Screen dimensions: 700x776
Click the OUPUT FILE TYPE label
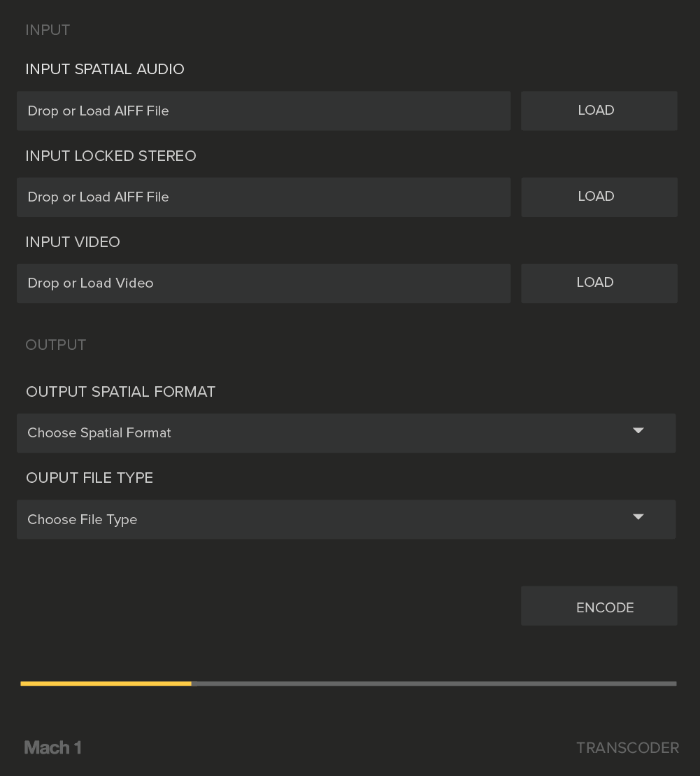(x=90, y=478)
